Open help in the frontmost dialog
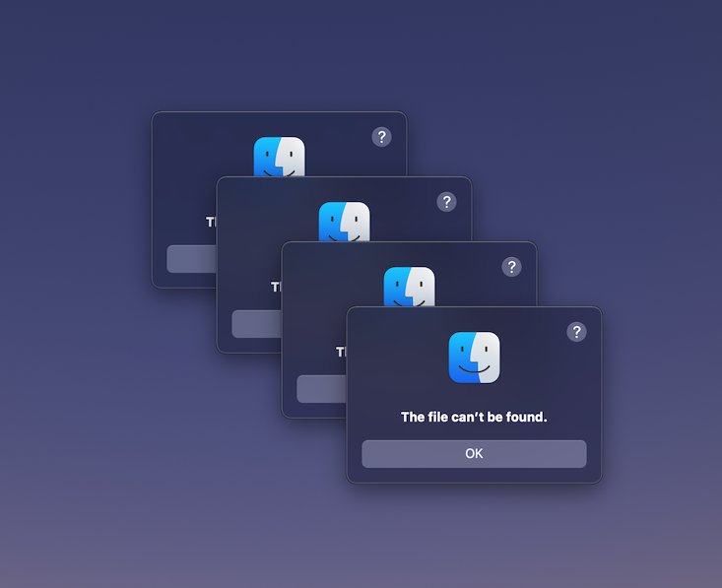722x588 pixels. point(576,332)
